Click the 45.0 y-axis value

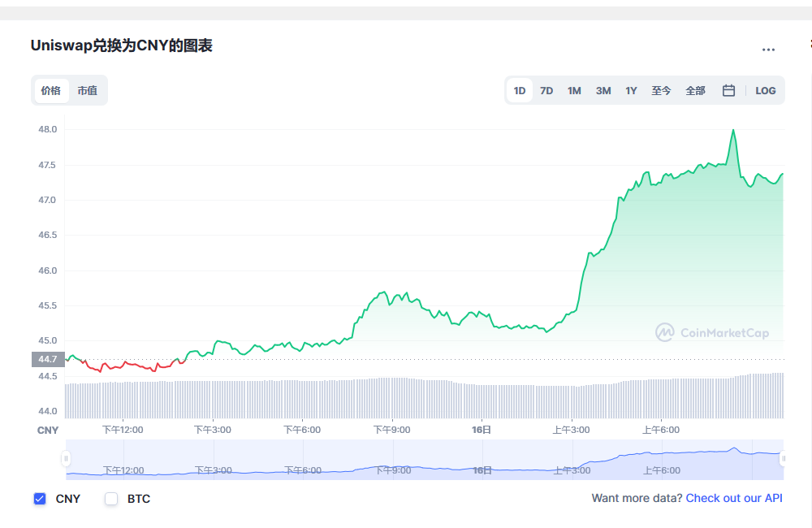[48, 340]
